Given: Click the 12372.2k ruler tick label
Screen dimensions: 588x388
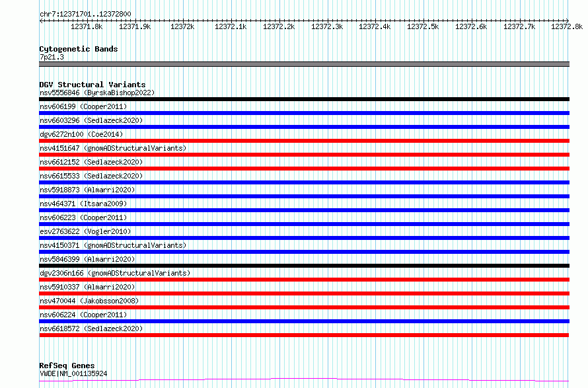Looking at the screenshot, I should 279,26.
